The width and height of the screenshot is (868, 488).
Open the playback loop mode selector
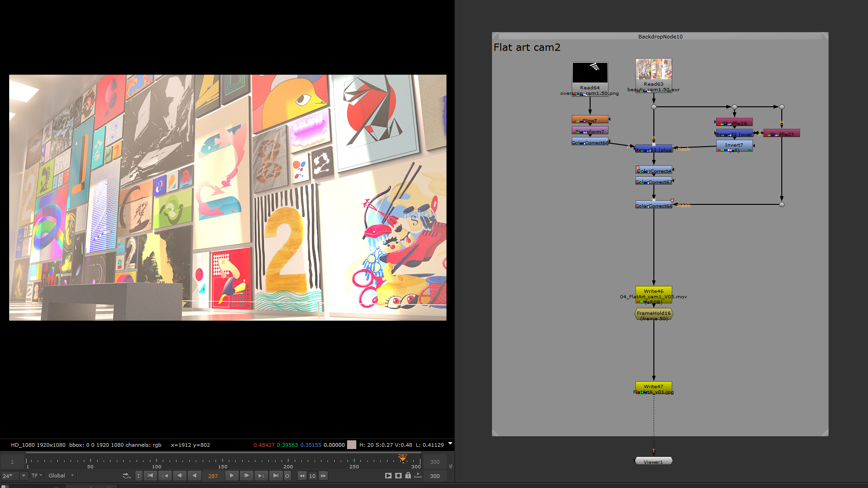click(x=126, y=476)
